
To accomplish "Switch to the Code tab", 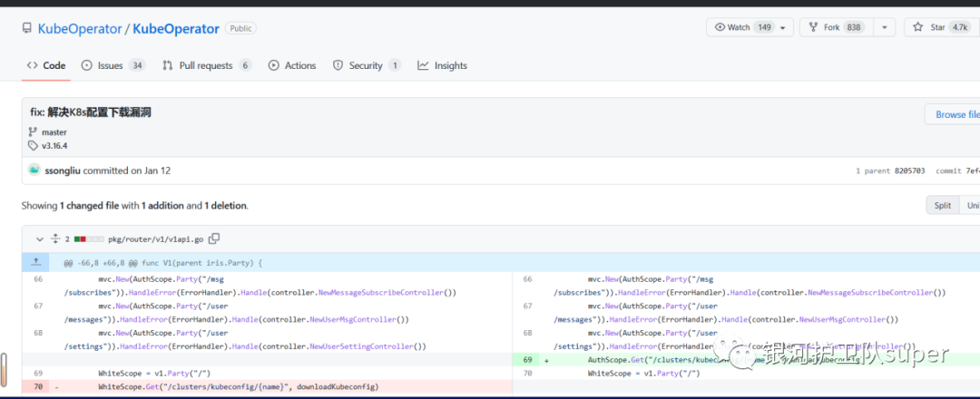I will (46, 65).
